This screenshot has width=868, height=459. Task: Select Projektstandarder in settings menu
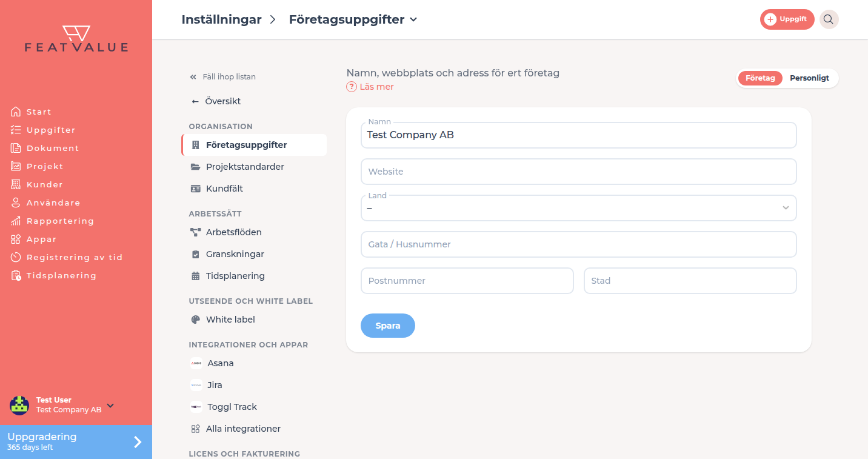(x=254, y=167)
